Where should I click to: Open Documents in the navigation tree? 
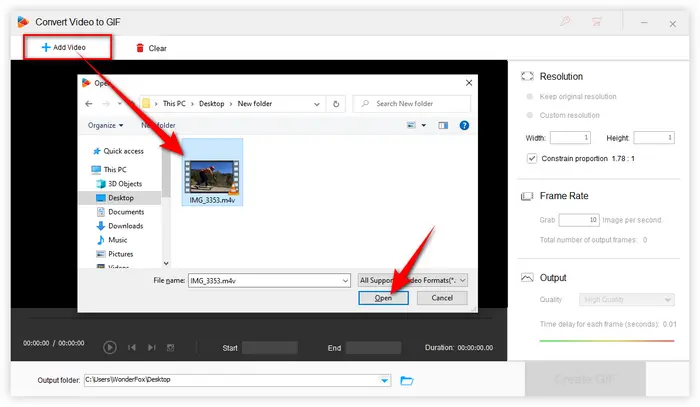121,212
